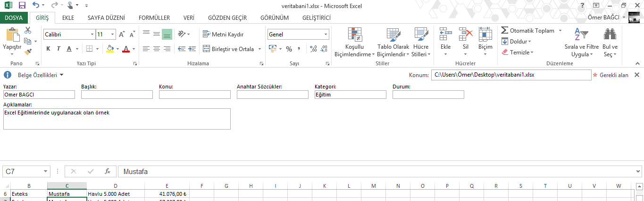The height and width of the screenshot is (201, 644).
Task: Click the insert function fx icon
Action: (x=107, y=171)
